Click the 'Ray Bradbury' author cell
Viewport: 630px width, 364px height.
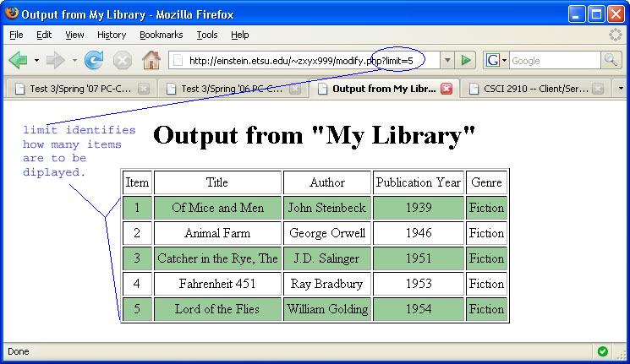tap(327, 284)
